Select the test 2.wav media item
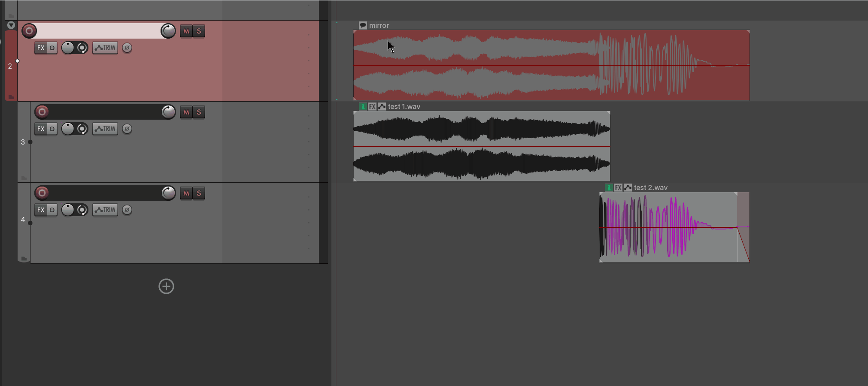The image size is (868, 386). pyautogui.click(x=674, y=227)
